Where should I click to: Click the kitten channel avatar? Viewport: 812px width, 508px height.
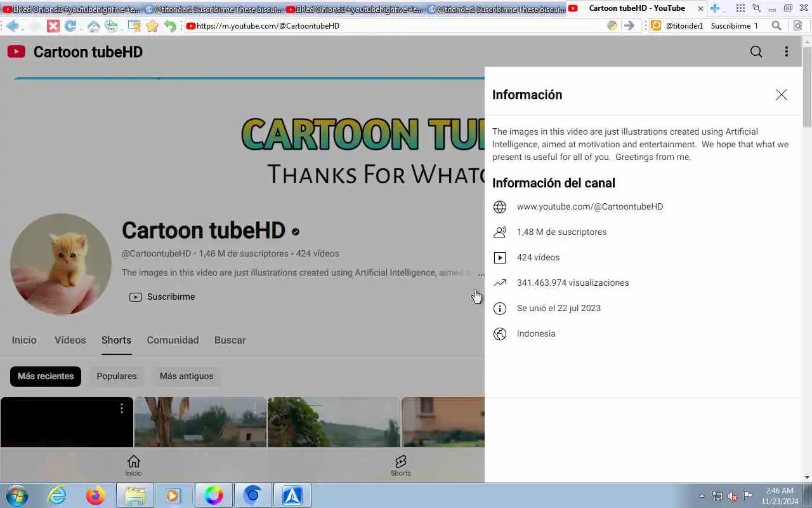click(61, 264)
